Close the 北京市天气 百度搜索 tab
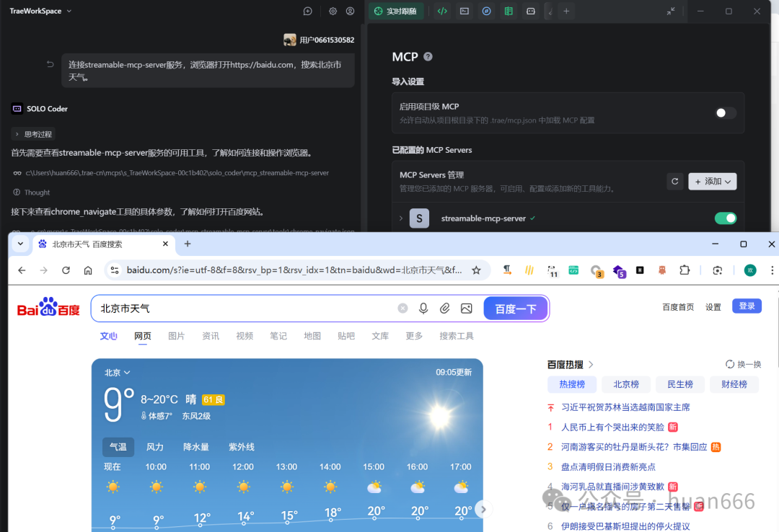This screenshot has width=779, height=532. 165,244
